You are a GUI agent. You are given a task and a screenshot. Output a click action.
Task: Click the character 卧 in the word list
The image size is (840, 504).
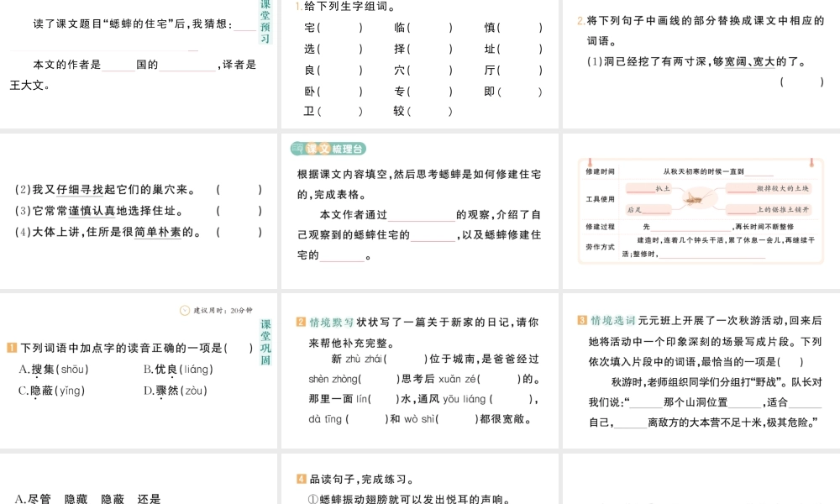pyautogui.click(x=310, y=92)
